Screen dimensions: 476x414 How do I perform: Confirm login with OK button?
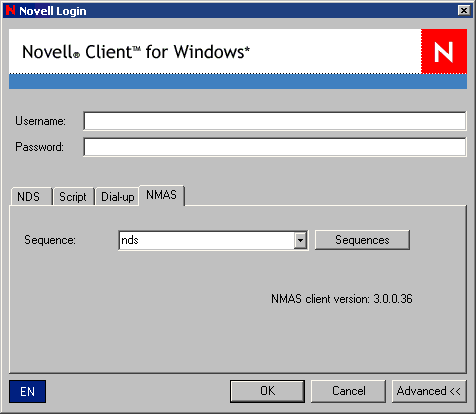267,391
